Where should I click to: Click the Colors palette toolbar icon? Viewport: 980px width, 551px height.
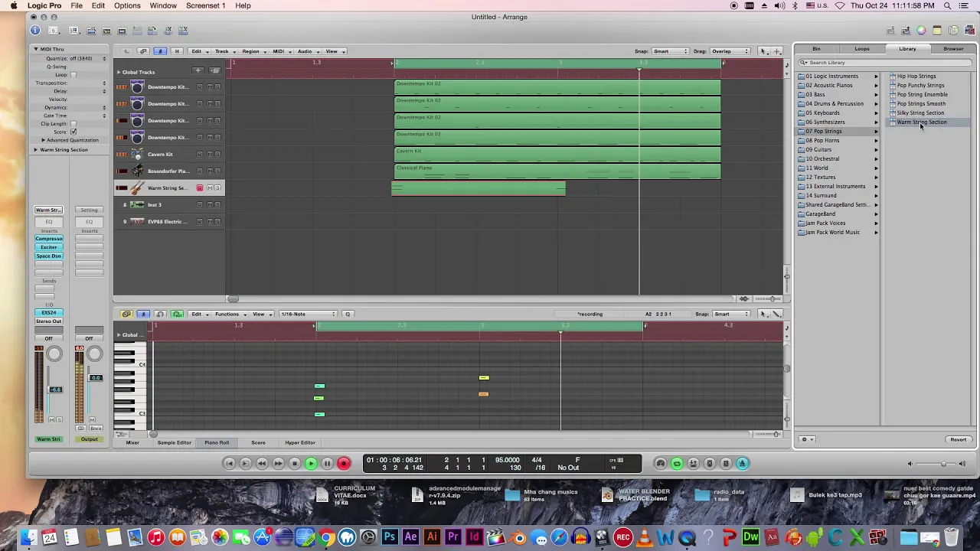point(921,31)
